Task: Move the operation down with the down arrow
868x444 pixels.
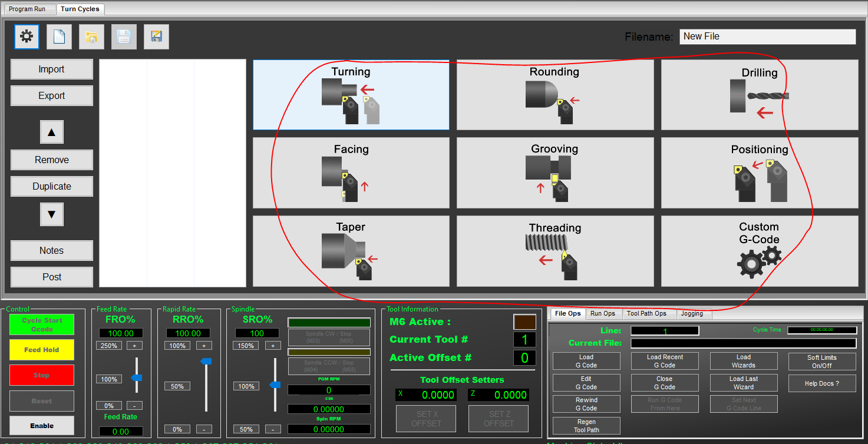Action: click(x=52, y=214)
